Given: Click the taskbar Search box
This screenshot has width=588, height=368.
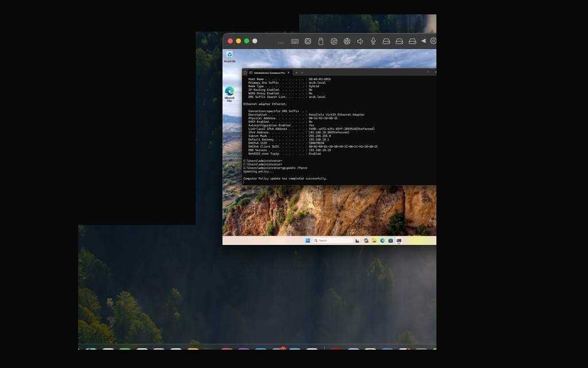Looking at the screenshot, I should tap(332, 240).
